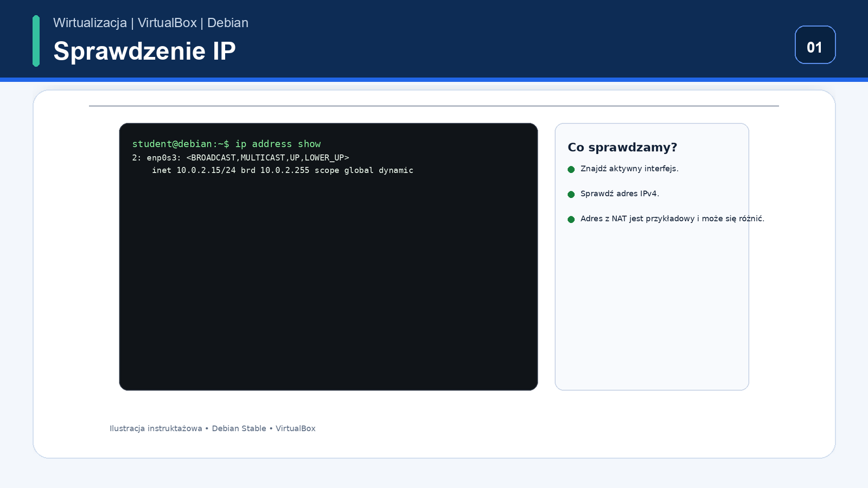
Task: Select the heading 'Sprawdzenie IP'
Action: [x=144, y=51]
